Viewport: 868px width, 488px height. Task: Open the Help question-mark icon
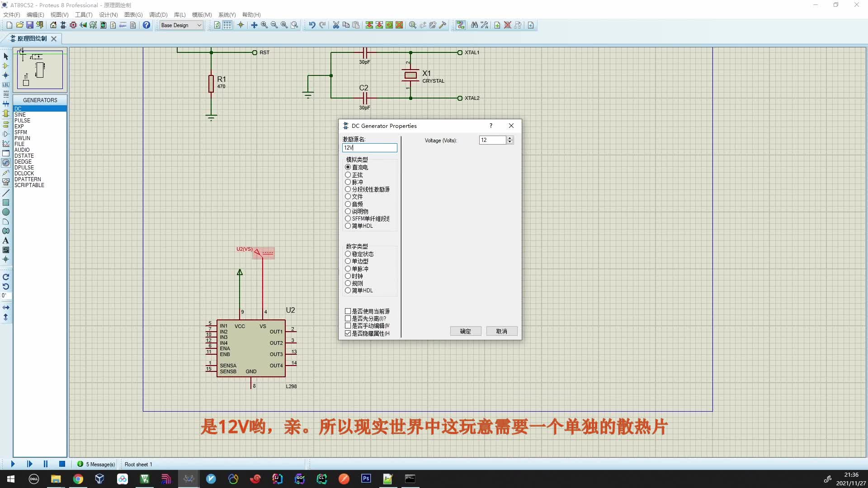146,25
